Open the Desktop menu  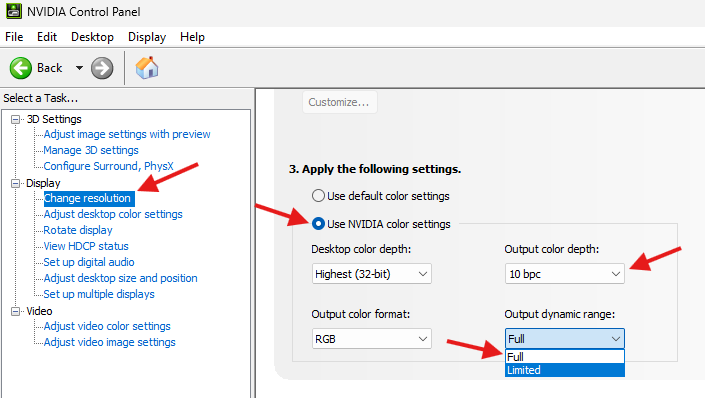pyautogui.click(x=92, y=37)
